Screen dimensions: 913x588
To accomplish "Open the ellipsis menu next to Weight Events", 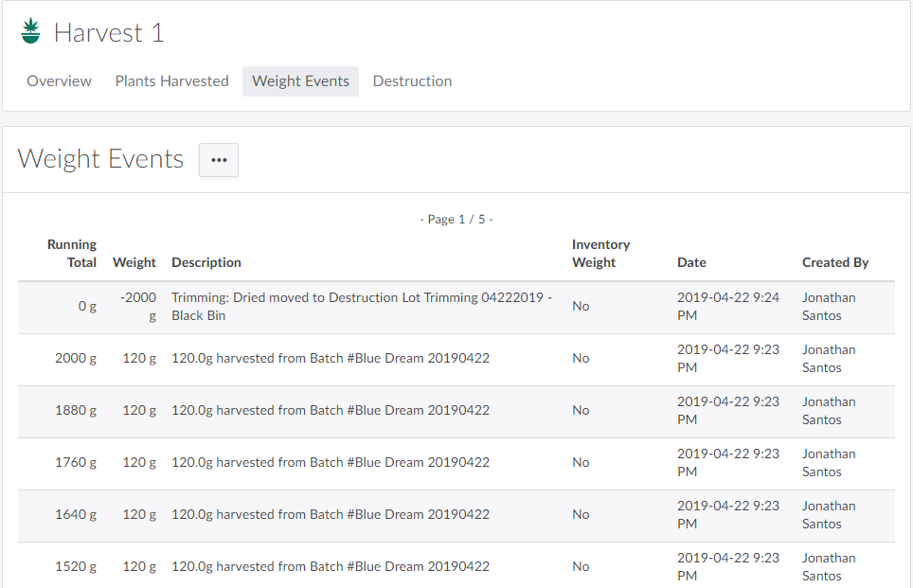I will pos(219,160).
